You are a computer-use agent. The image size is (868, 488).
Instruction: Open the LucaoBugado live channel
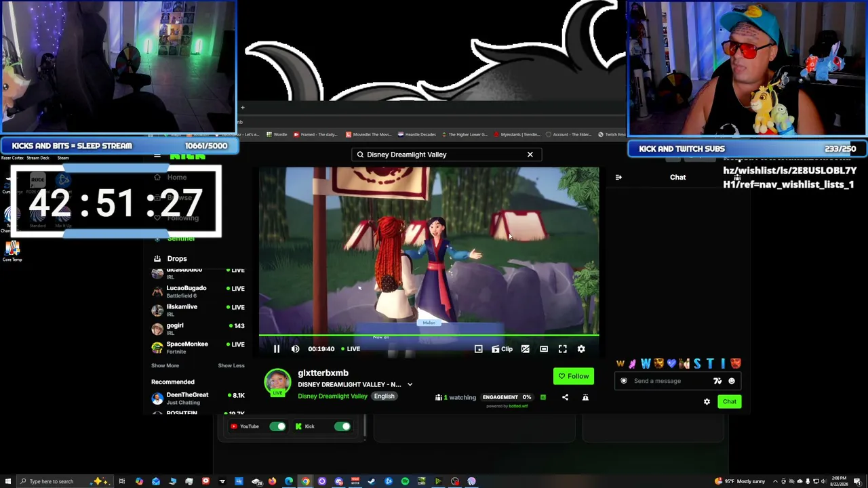point(198,291)
